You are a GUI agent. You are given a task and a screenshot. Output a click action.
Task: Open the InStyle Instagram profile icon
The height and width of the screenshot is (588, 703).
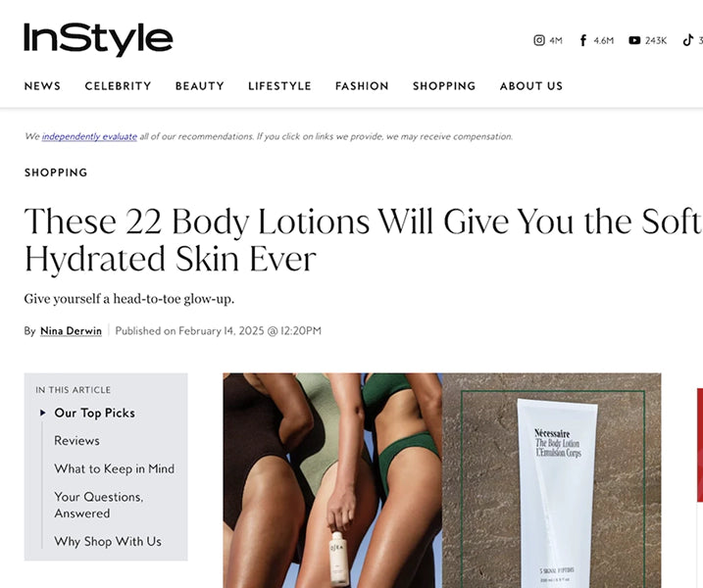[539, 40]
